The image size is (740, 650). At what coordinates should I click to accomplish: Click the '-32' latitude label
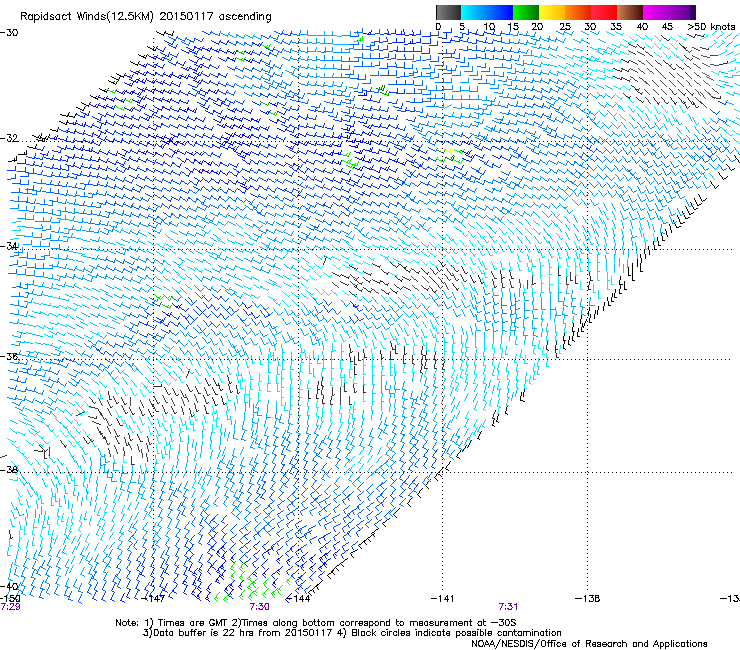coord(9,138)
